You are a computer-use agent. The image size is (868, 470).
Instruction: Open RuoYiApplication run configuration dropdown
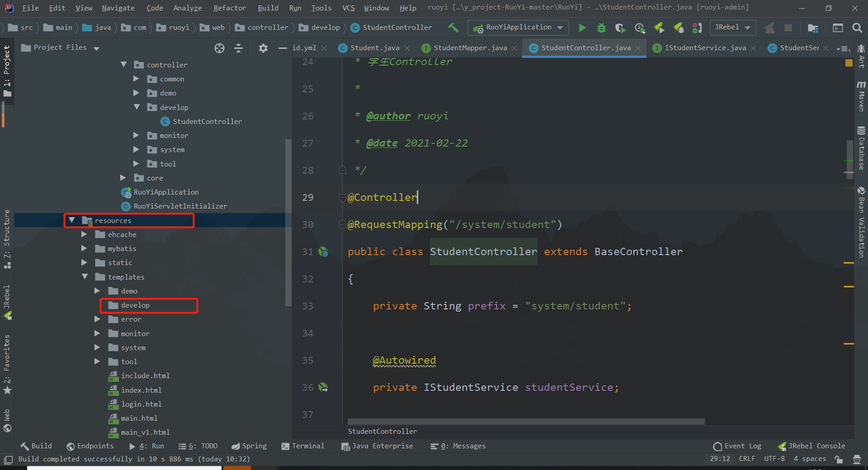[x=518, y=28]
